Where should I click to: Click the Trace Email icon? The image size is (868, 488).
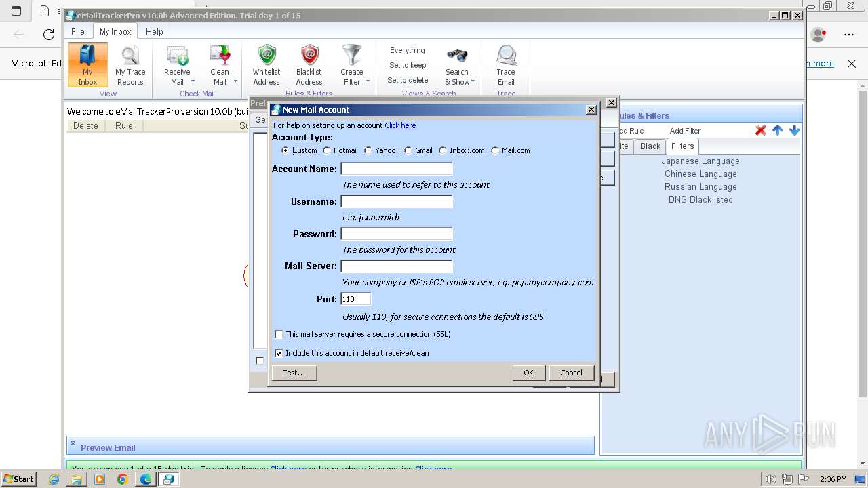(x=506, y=56)
